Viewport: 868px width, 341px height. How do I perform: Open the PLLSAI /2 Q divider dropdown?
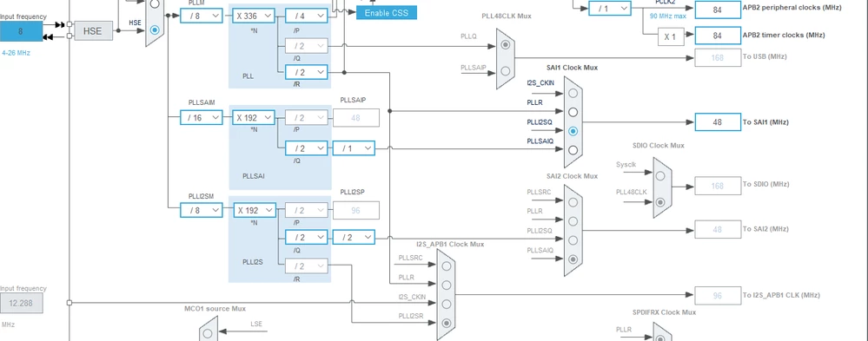click(307, 148)
